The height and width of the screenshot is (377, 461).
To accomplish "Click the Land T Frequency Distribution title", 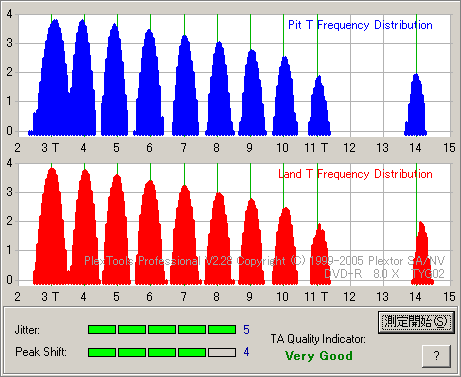I will (x=355, y=174).
